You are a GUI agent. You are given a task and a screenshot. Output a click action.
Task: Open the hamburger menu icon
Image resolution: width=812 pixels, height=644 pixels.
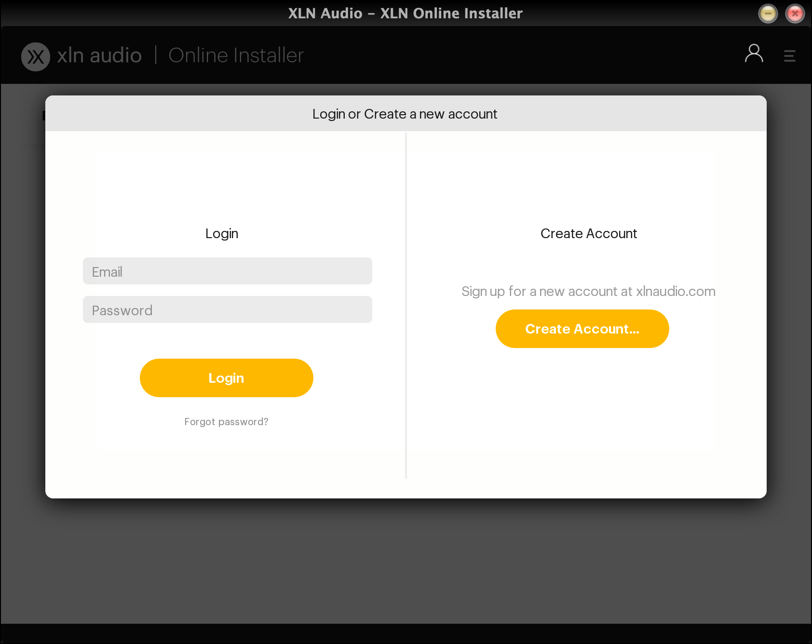click(x=790, y=56)
